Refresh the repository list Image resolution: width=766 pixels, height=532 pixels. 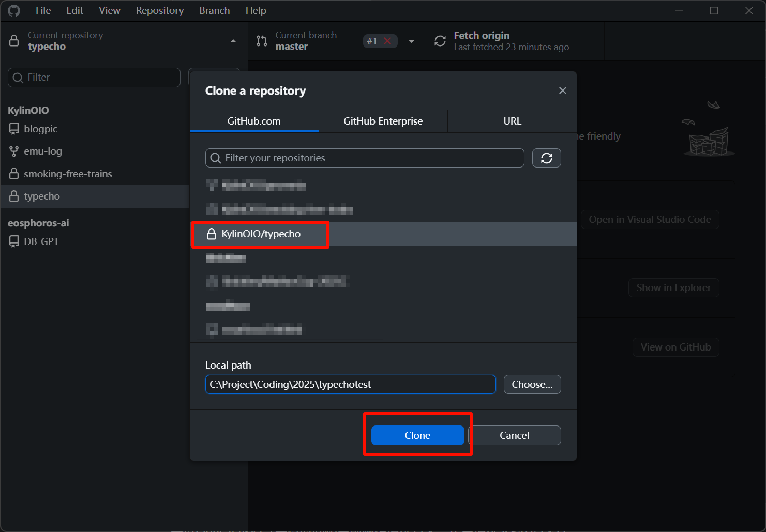tap(547, 158)
